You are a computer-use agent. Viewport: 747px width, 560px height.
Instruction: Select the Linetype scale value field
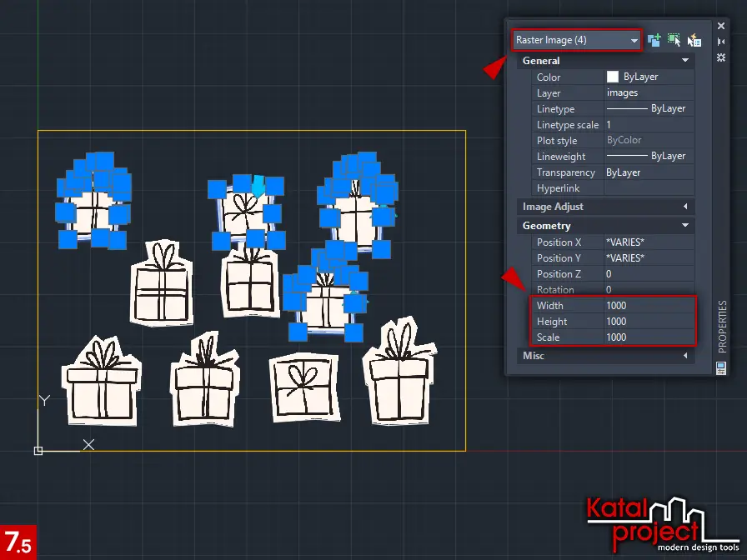[x=649, y=125]
